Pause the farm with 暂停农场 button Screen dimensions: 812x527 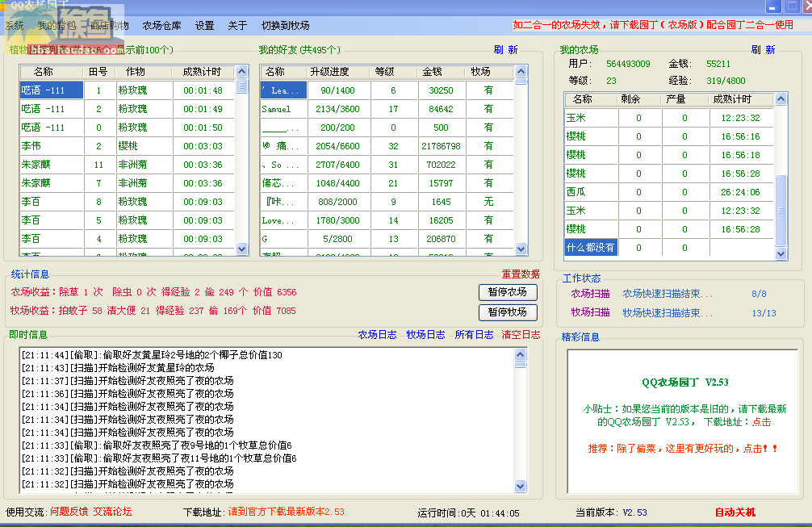click(x=508, y=292)
